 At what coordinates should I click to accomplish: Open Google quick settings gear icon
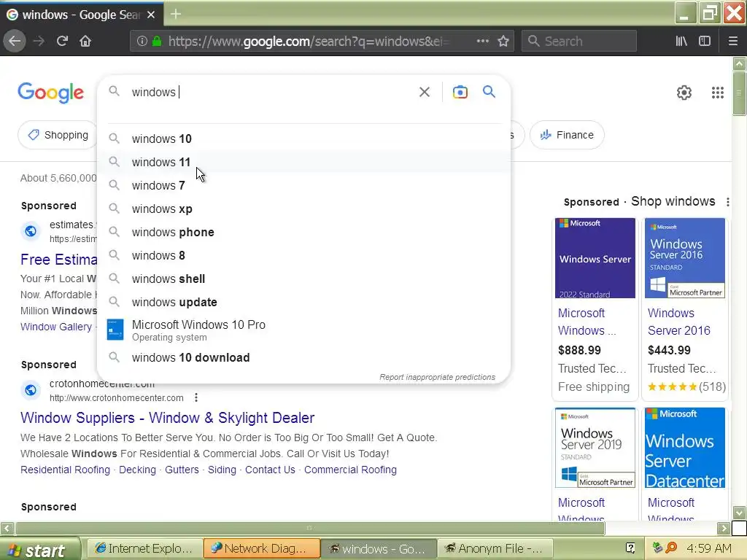click(684, 93)
